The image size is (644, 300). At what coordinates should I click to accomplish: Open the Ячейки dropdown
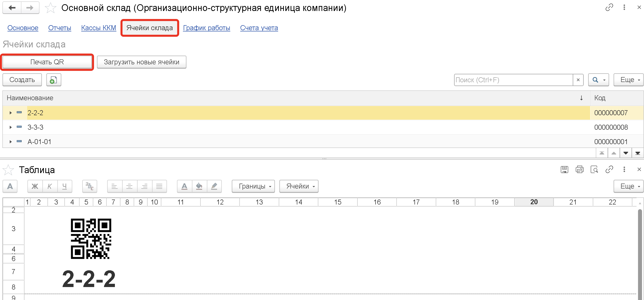299,186
